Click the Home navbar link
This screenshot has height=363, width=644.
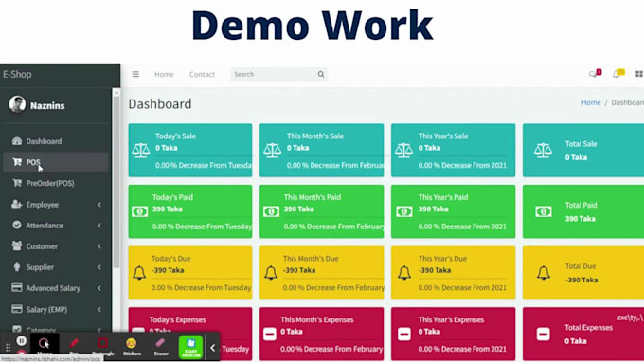tap(164, 75)
